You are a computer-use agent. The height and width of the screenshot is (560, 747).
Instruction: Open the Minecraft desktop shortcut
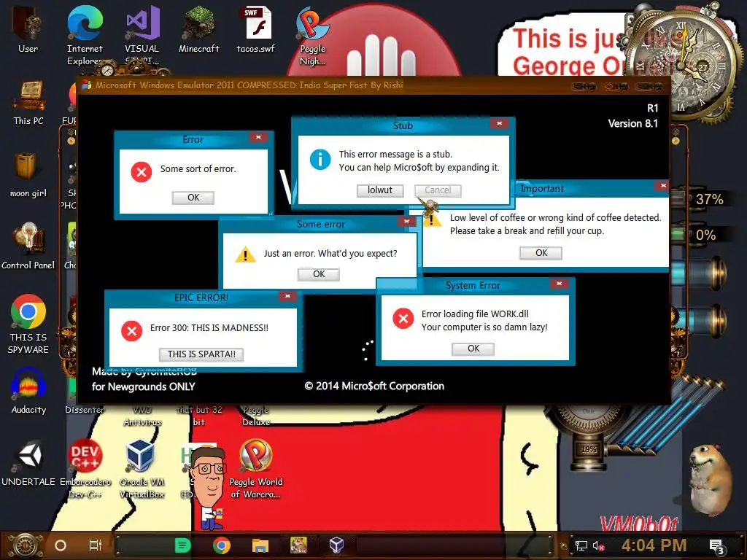click(x=198, y=28)
